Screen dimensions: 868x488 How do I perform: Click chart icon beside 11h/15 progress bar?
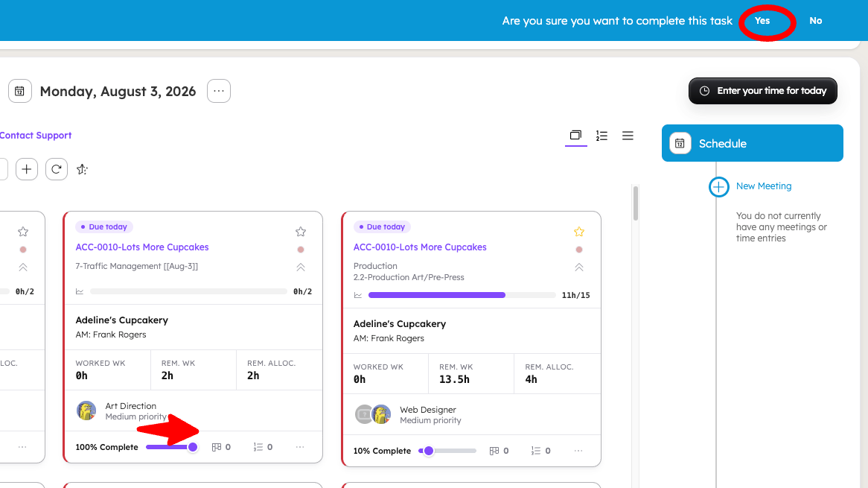point(357,295)
